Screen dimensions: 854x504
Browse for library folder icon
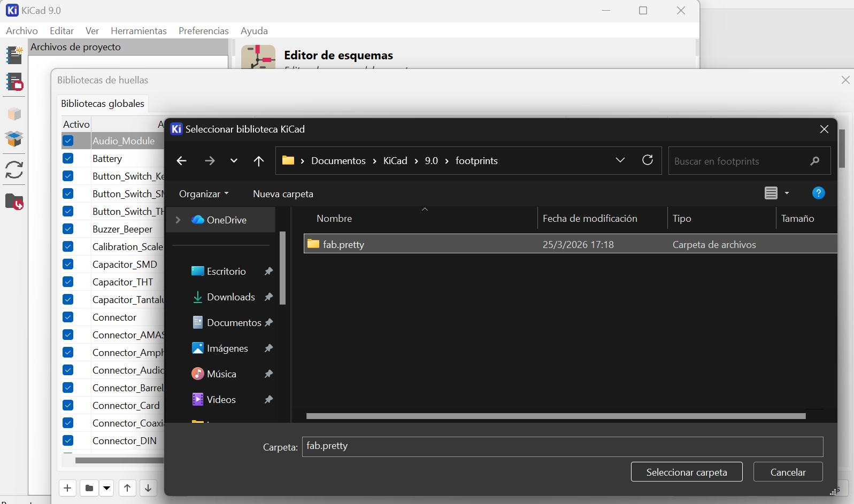[x=89, y=488]
